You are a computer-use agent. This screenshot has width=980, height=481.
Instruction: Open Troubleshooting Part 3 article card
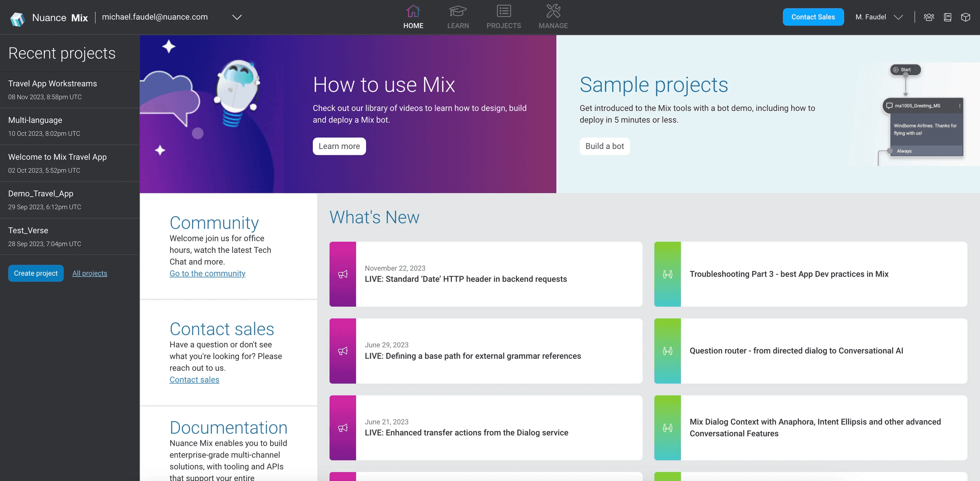point(789,274)
